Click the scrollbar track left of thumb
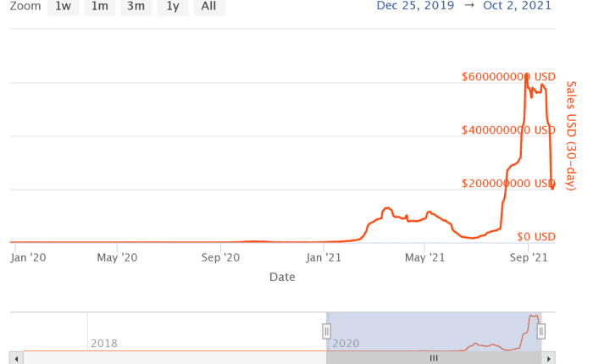Viewport: 593px width, 364px height. [169, 358]
